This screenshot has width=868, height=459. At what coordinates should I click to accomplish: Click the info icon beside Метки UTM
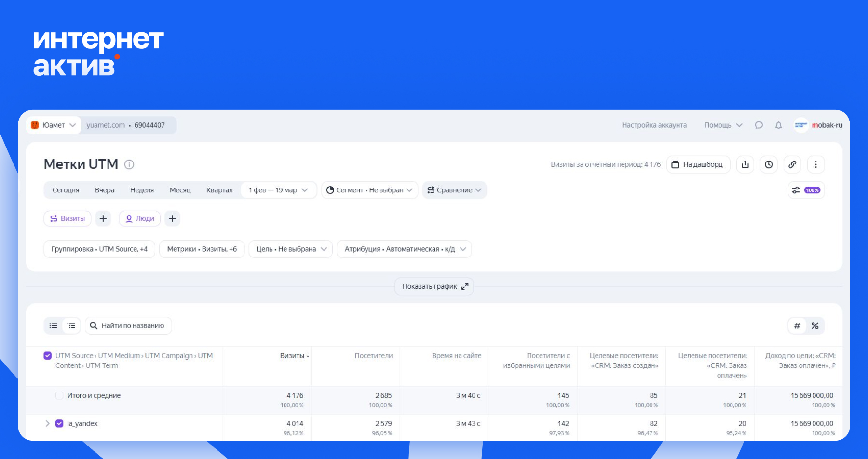[129, 164]
